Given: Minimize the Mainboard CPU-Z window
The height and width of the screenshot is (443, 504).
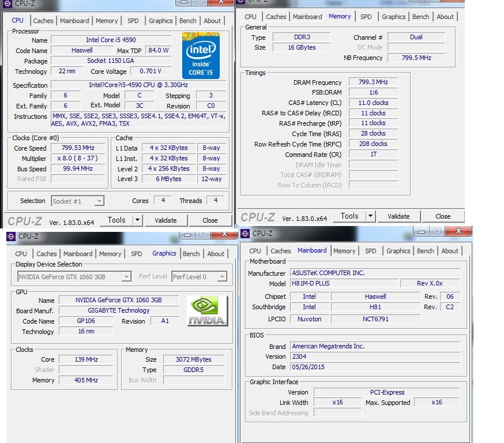Looking at the screenshot, I should [422, 231].
